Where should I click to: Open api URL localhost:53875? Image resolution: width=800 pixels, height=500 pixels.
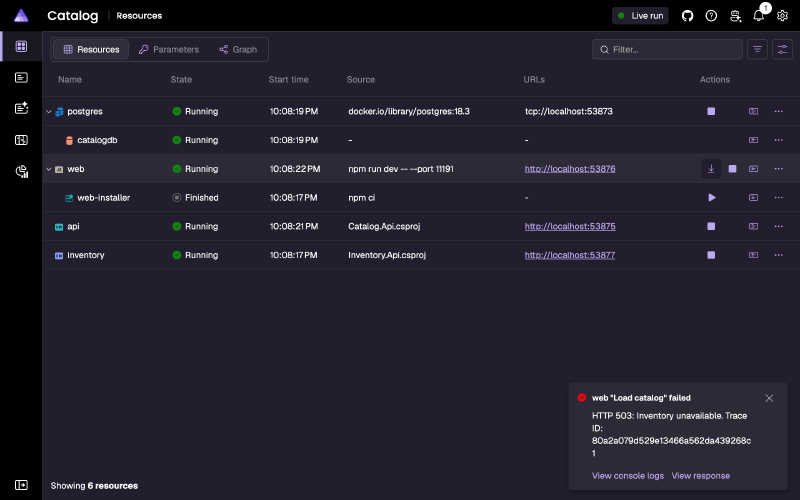(570, 226)
